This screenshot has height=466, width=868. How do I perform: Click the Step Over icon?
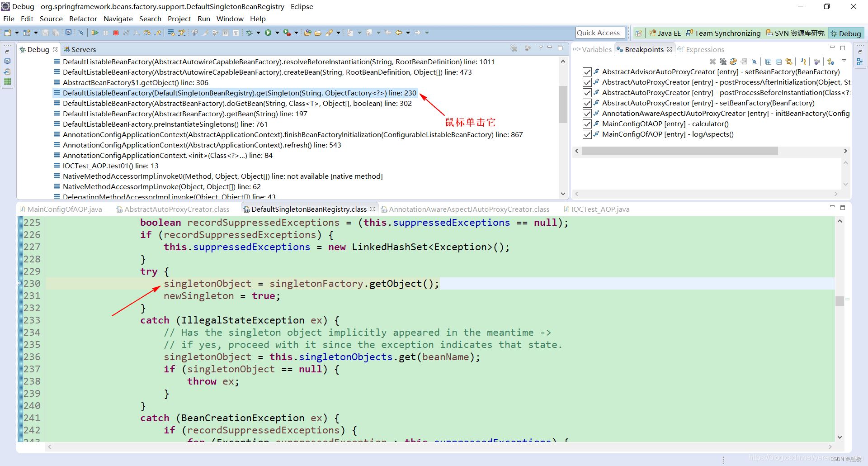coord(147,33)
